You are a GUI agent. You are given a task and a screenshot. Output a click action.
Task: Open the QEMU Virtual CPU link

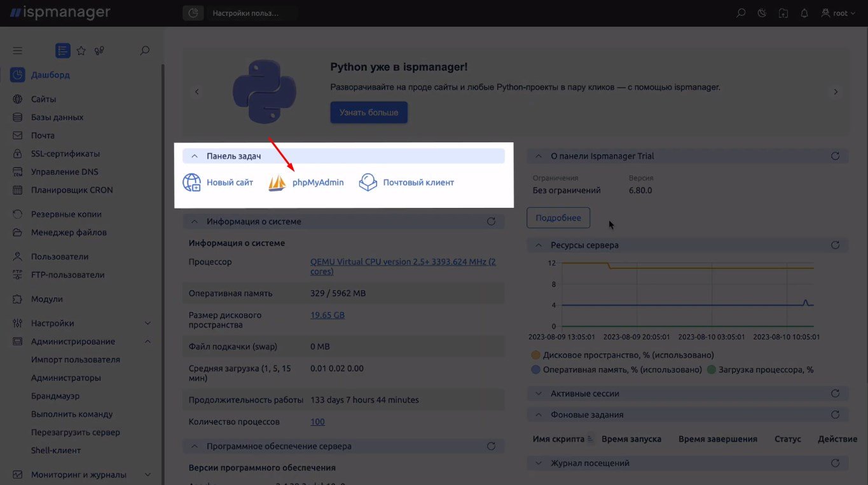pos(403,266)
